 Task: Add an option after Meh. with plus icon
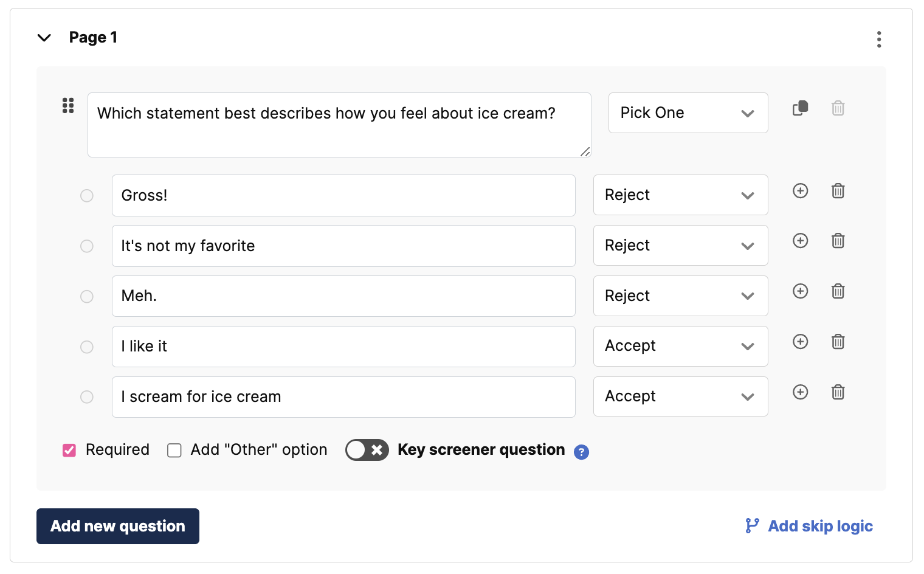801,291
